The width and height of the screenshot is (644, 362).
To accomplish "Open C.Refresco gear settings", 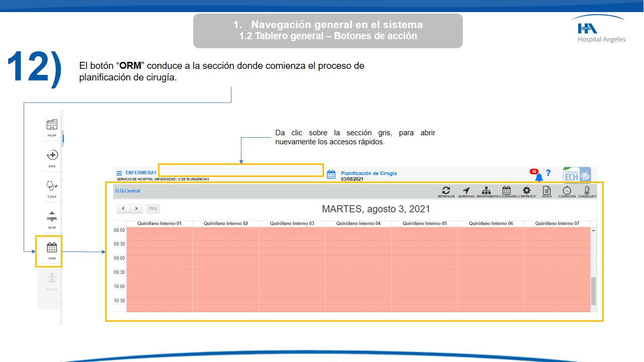I will click(x=527, y=191).
